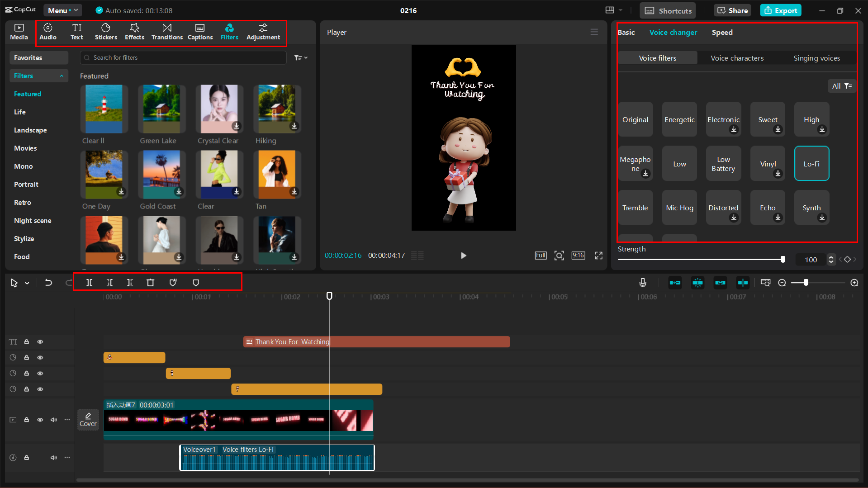Hide the text track with eye icon
The width and height of the screenshot is (868, 488).
40,342
